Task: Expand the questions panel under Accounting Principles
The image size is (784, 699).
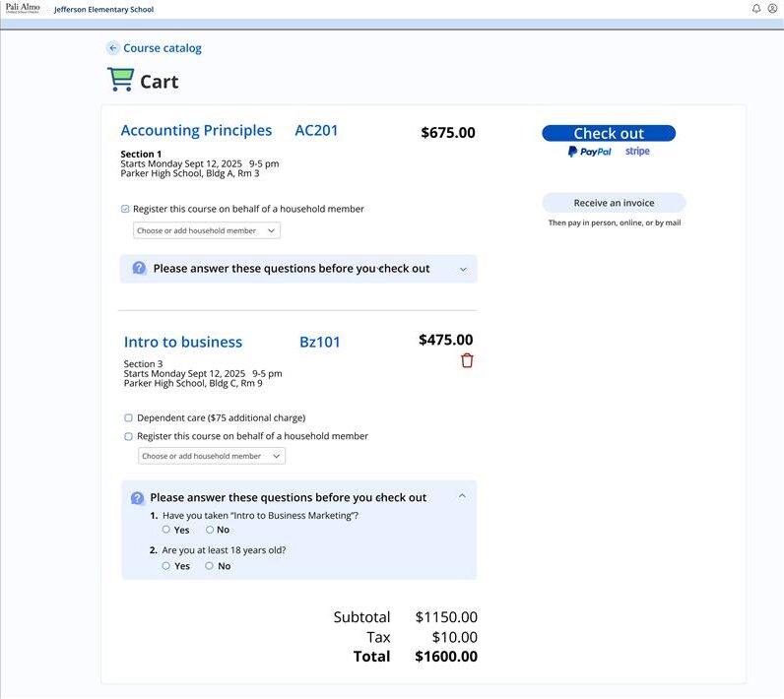Action: (463, 269)
